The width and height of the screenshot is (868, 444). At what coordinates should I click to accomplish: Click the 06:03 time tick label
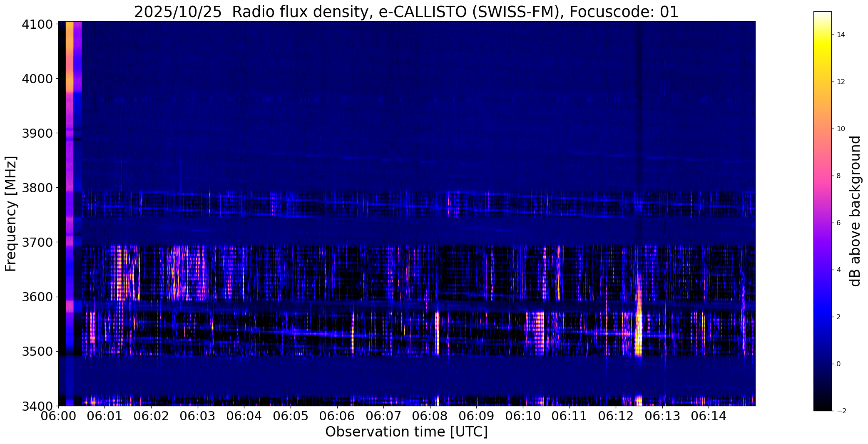[x=198, y=416]
